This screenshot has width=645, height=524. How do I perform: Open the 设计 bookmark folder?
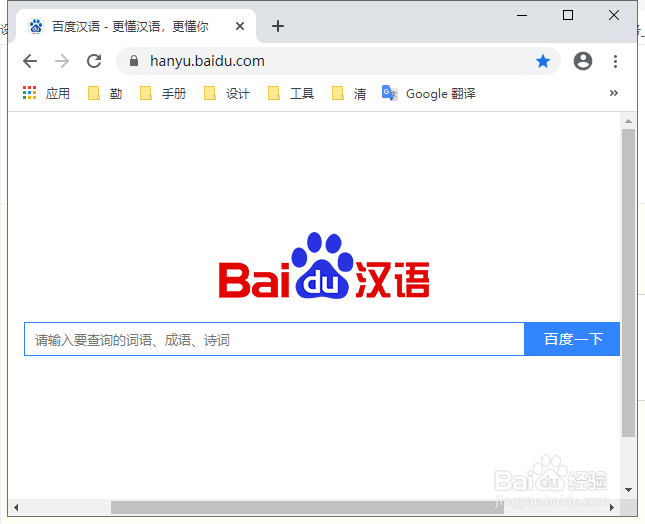(x=227, y=93)
